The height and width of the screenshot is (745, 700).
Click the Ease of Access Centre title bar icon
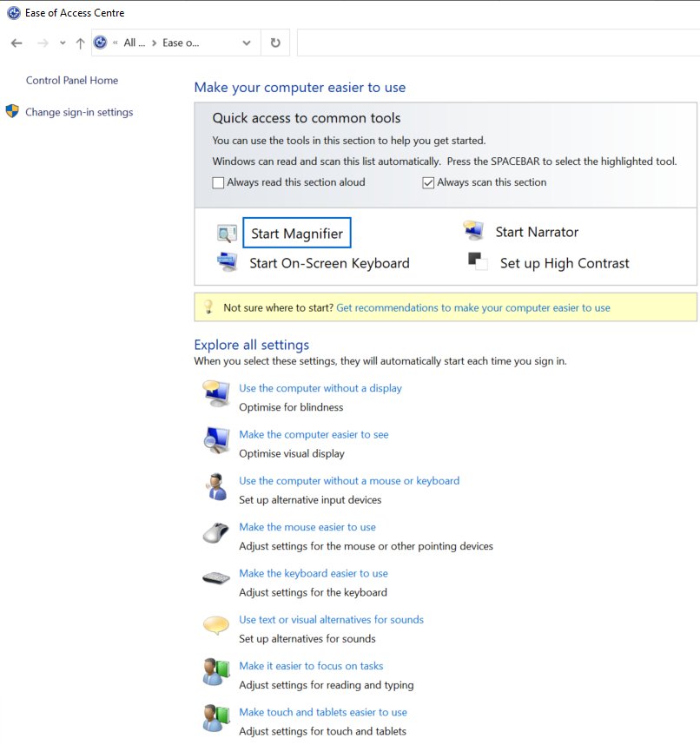(14, 13)
